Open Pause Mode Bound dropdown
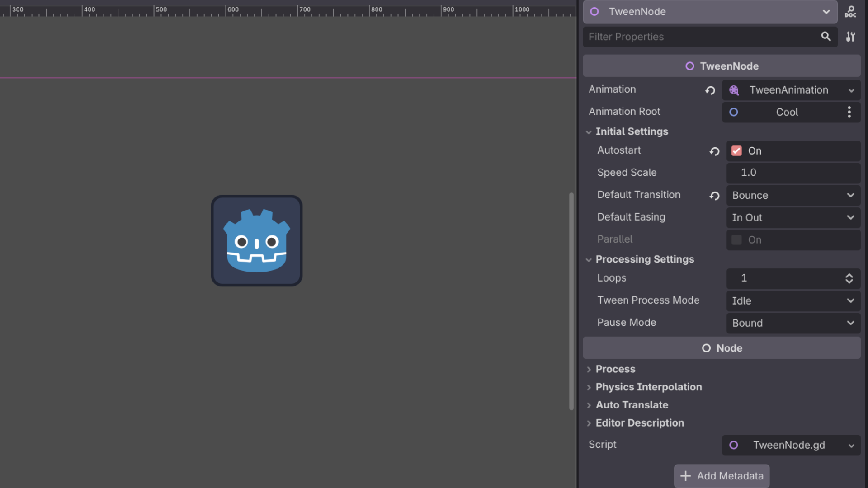868x488 pixels. 793,323
